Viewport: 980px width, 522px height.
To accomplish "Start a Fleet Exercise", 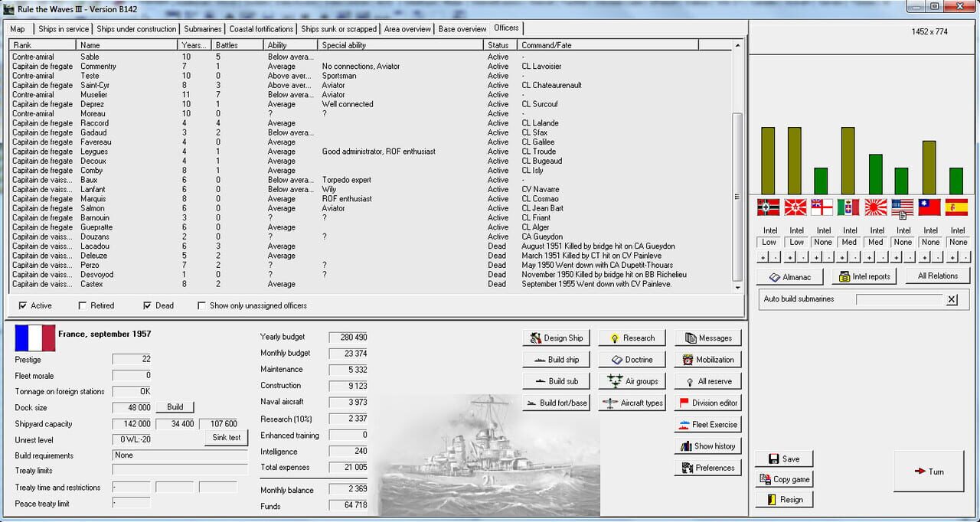I will tap(706, 424).
